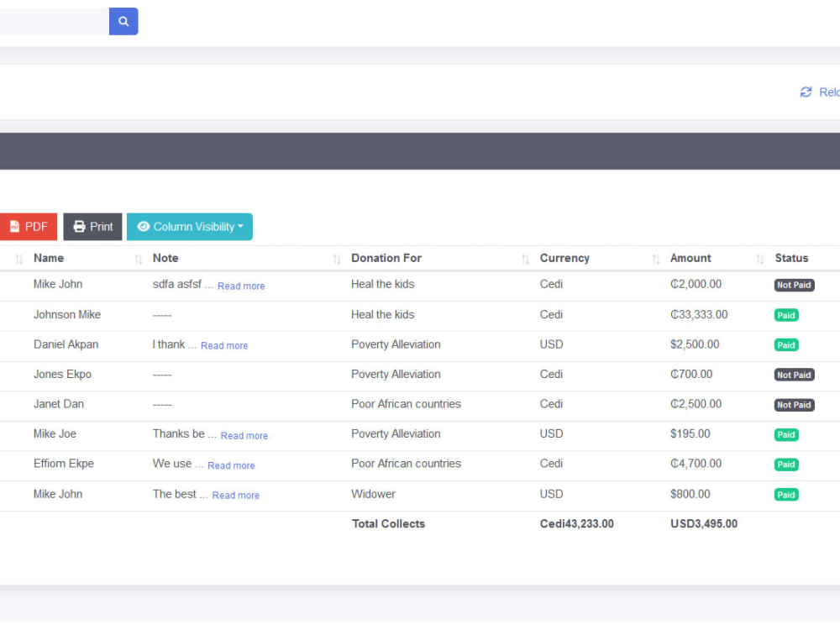Click sort arrows between Amount and Status headers
This screenshot has width=840, height=630.
[759, 260]
